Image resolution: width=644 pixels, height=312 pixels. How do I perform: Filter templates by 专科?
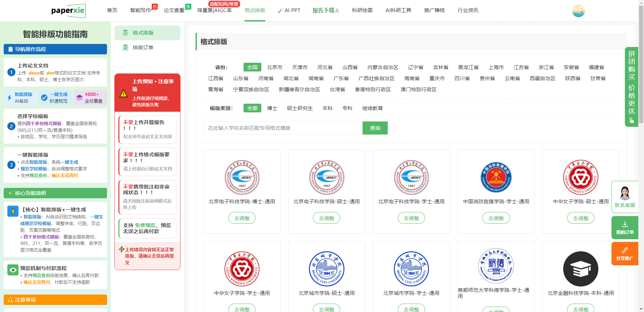pyautogui.click(x=347, y=108)
